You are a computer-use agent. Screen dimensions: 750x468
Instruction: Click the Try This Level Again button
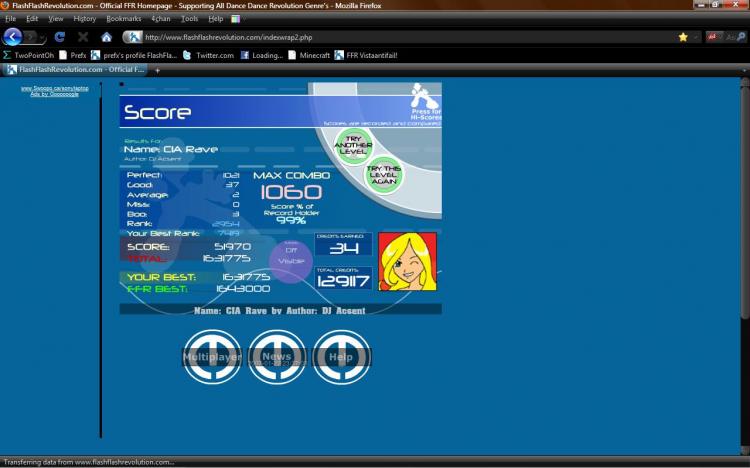click(384, 175)
